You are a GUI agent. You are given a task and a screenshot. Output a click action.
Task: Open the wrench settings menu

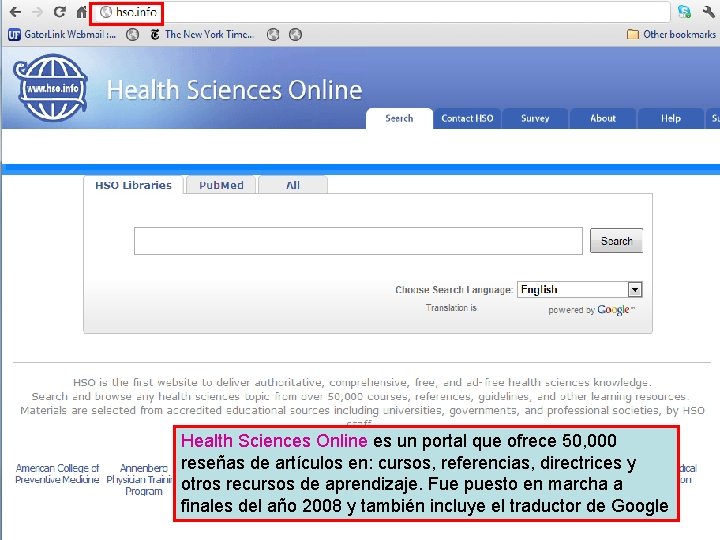tap(708, 11)
